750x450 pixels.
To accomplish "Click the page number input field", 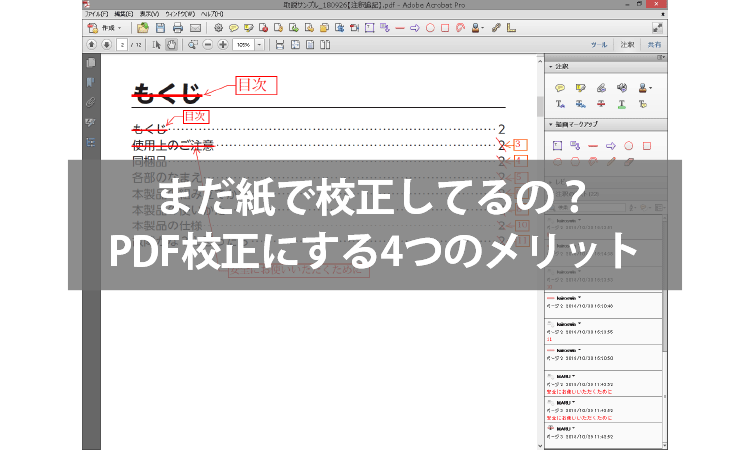I will click(122, 44).
